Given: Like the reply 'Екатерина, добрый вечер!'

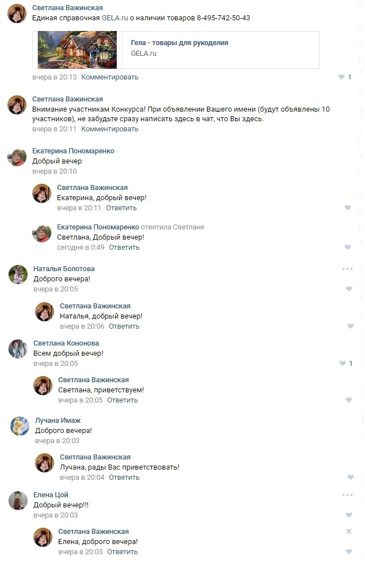Looking at the screenshot, I should pyautogui.click(x=348, y=208).
